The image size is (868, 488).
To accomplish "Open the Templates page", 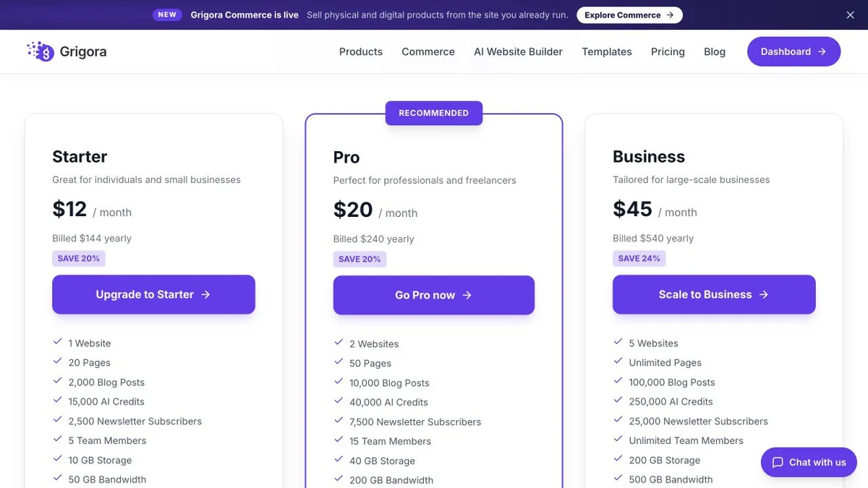I will coord(607,52).
